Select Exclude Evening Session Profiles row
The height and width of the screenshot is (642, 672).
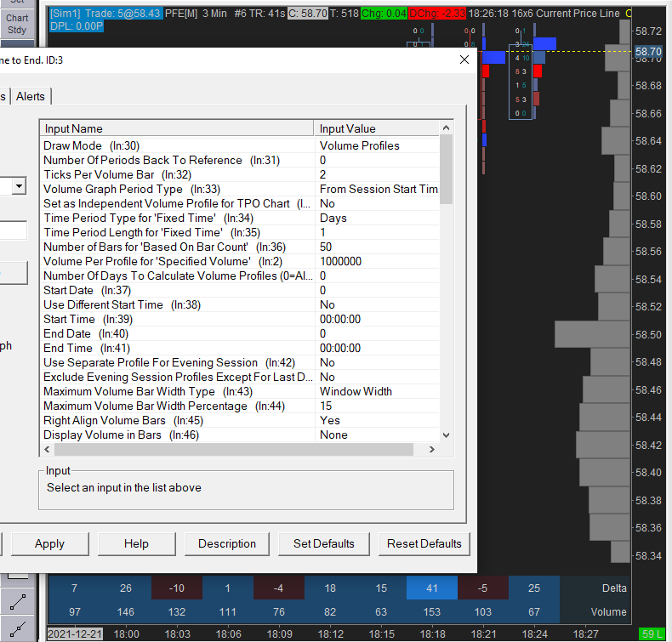pyautogui.click(x=240, y=378)
